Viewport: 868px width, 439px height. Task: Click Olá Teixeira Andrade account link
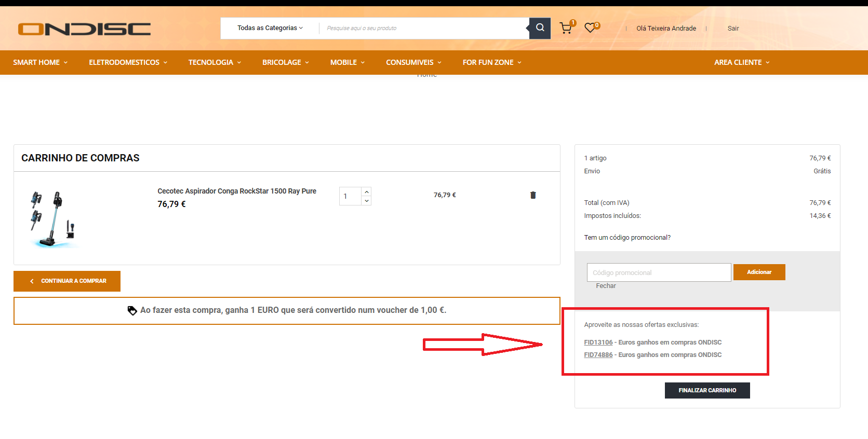(666, 29)
